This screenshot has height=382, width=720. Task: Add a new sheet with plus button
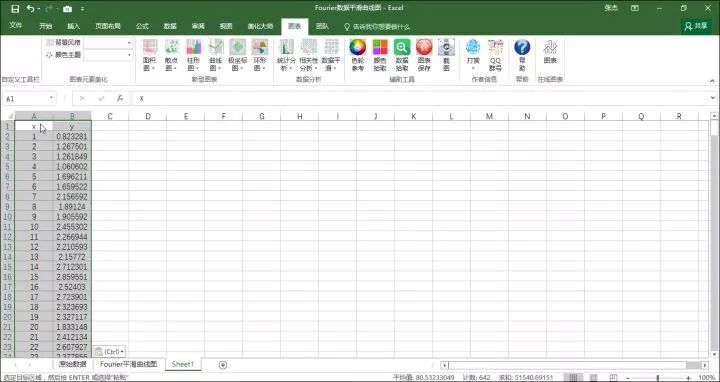pos(223,365)
